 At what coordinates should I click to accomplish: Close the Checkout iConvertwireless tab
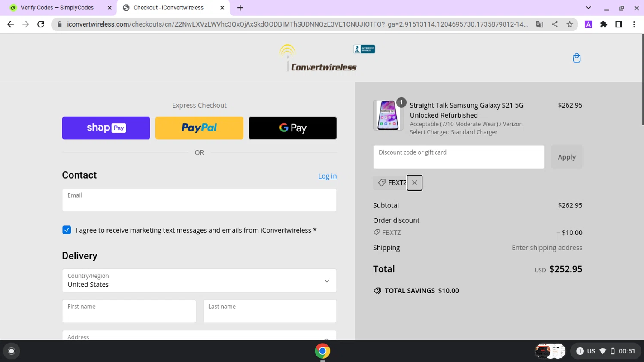click(x=222, y=8)
